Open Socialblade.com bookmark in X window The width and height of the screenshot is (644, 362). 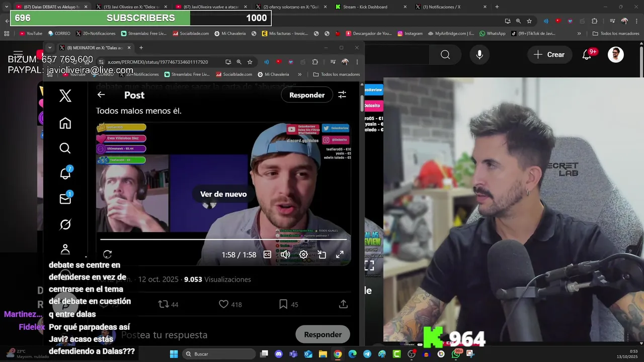pyautogui.click(x=234, y=74)
